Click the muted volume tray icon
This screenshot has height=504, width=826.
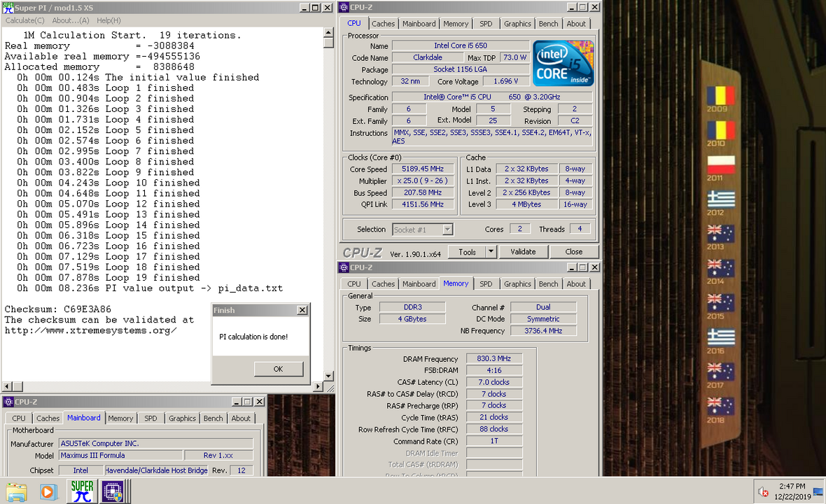(x=763, y=492)
